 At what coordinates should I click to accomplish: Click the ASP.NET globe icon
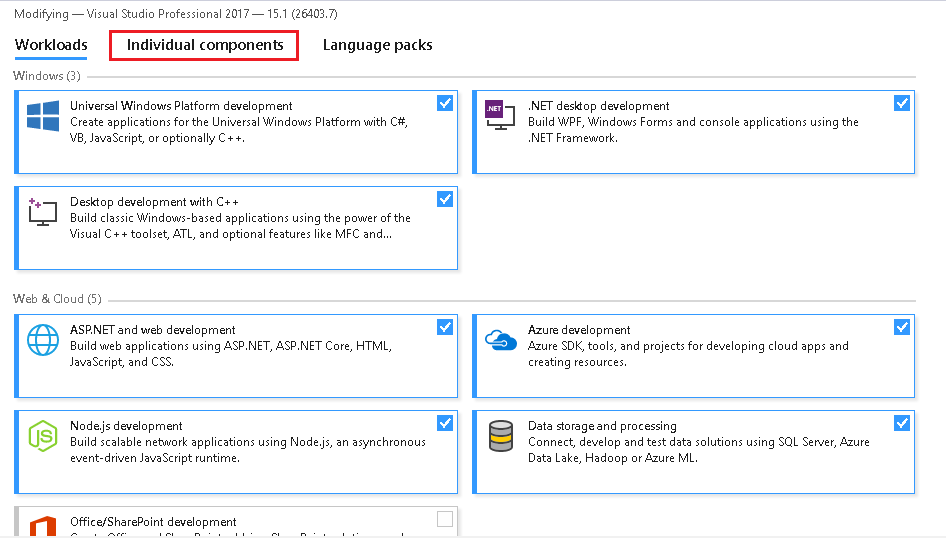click(43, 340)
